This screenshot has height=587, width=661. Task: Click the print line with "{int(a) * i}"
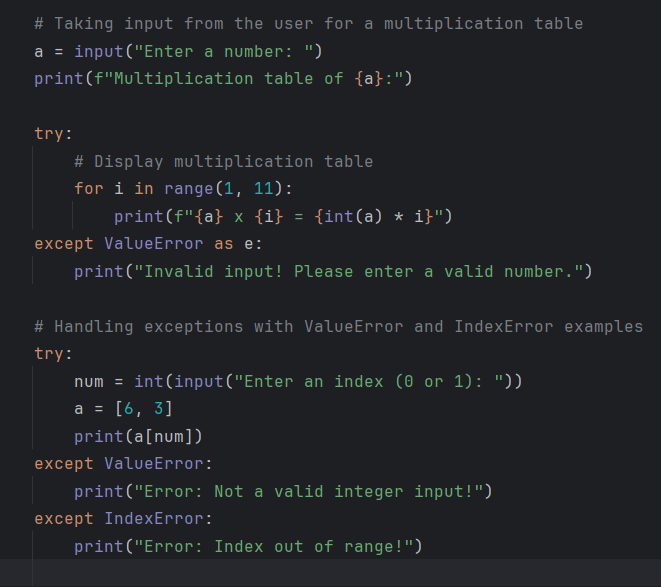coord(283,217)
